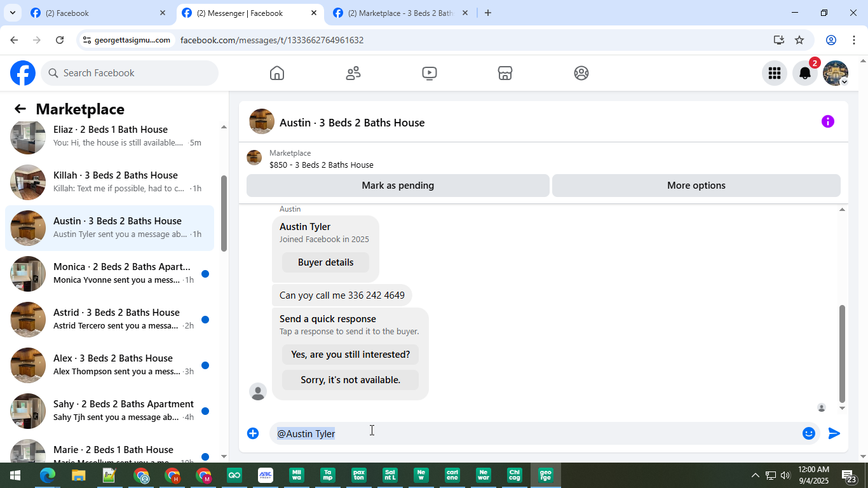Screen dimensions: 868x488
Task: Open conversation information purple icon
Action: click(x=827, y=121)
